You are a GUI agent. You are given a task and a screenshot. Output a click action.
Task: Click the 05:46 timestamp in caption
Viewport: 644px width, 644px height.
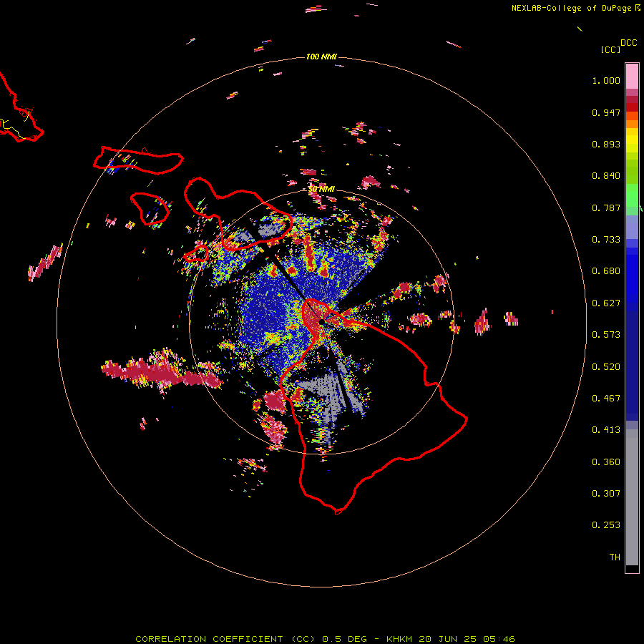point(498,639)
